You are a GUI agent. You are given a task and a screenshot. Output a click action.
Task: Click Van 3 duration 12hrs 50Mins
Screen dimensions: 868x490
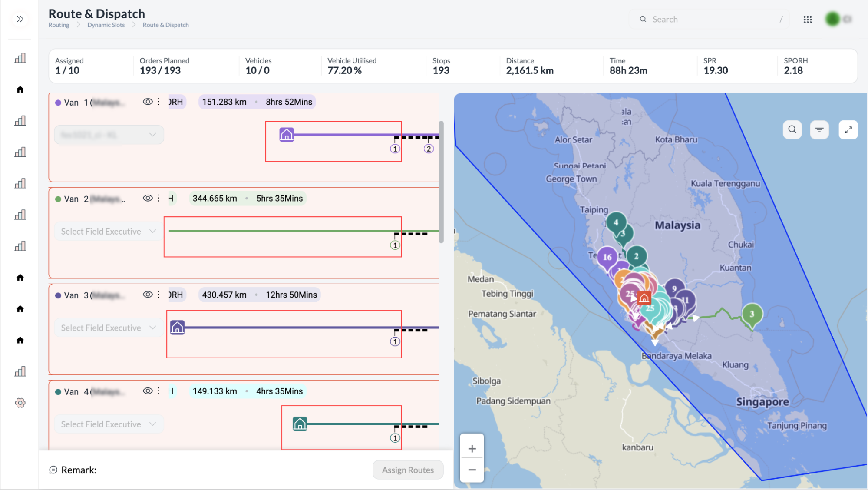tap(291, 295)
